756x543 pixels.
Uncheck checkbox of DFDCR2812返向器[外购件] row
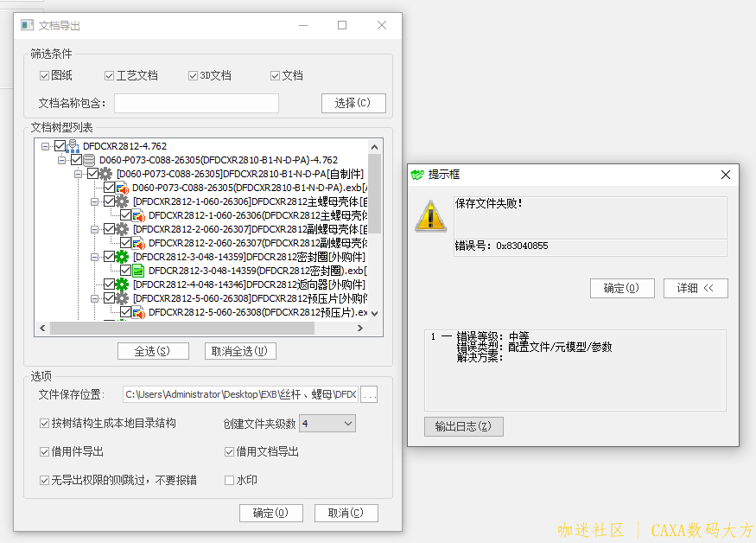[109, 284]
